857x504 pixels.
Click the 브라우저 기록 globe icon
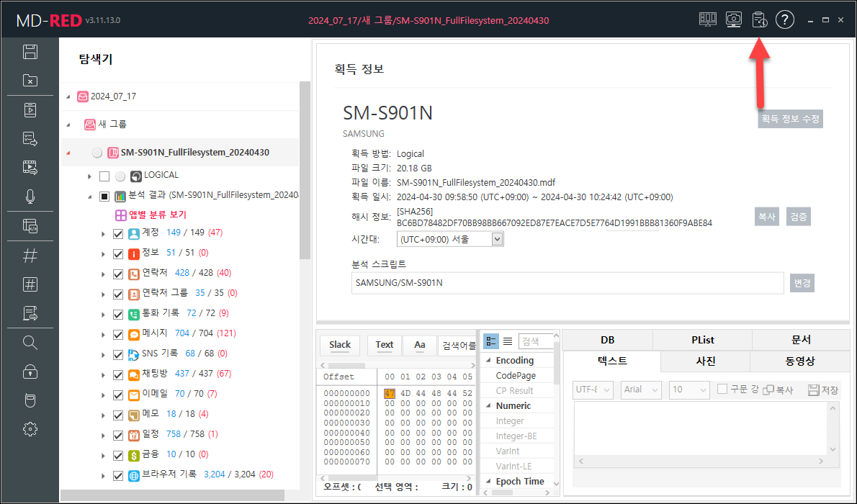coord(134,476)
